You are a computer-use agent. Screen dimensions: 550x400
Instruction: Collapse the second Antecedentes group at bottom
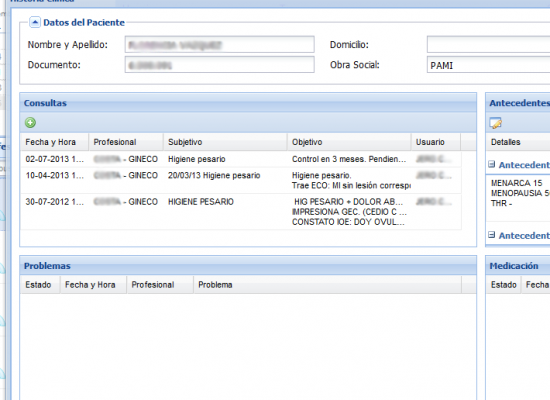point(492,235)
